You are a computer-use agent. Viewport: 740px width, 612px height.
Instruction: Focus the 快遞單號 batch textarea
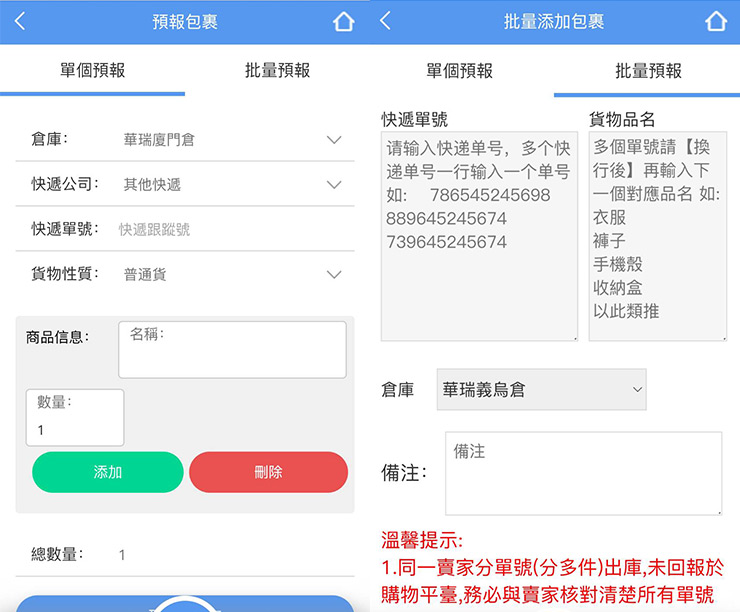click(x=479, y=236)
